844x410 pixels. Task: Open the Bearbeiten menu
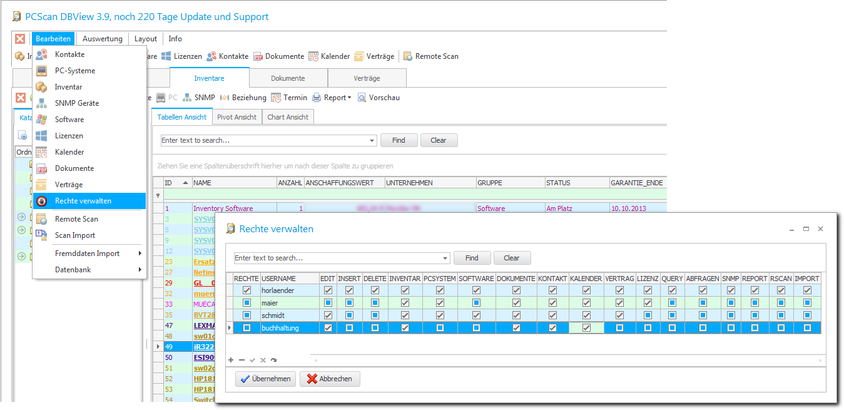tap(53, 39)
